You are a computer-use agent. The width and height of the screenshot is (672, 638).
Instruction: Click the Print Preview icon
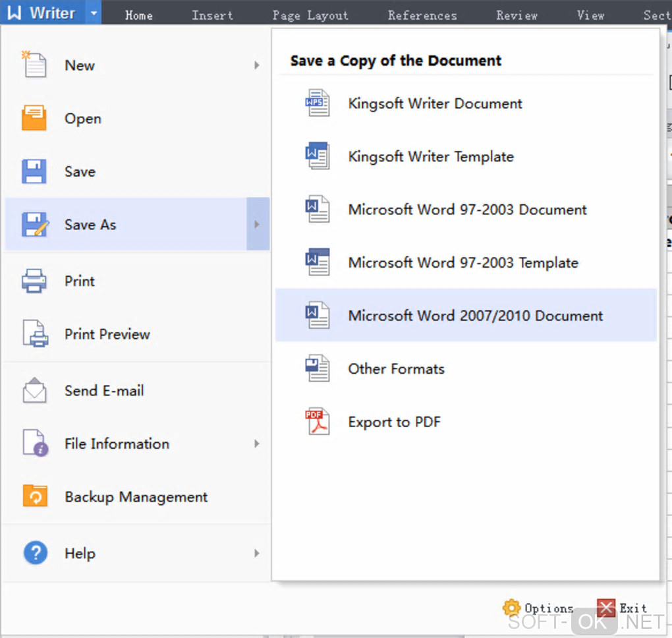[35, 333]
